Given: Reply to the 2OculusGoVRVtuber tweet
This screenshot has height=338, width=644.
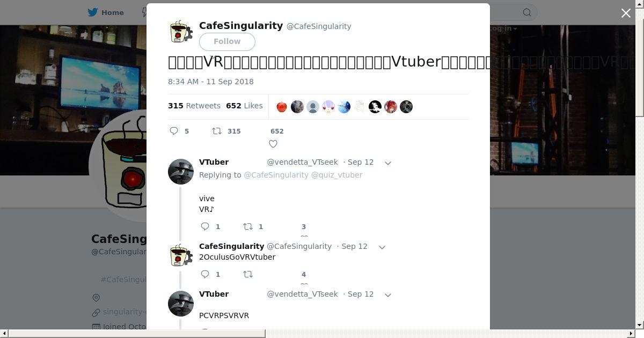Looking at the screenshot, I should click(205, 274).
